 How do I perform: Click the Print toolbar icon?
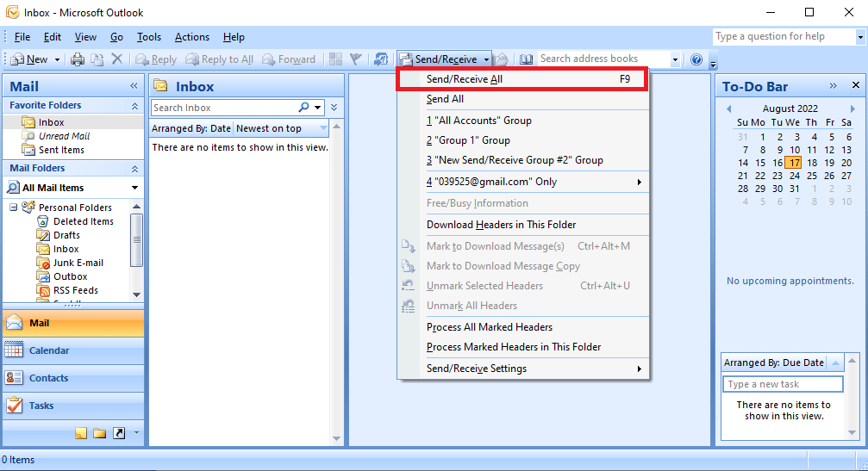[78, 59]
